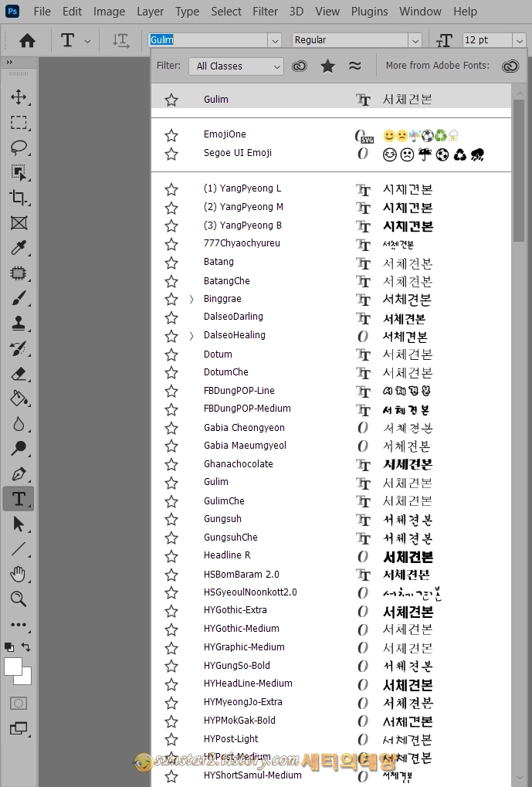This screenshot has width=532, height=787.
Task: Expand the DalseoHealing font family
Action: 191,336
